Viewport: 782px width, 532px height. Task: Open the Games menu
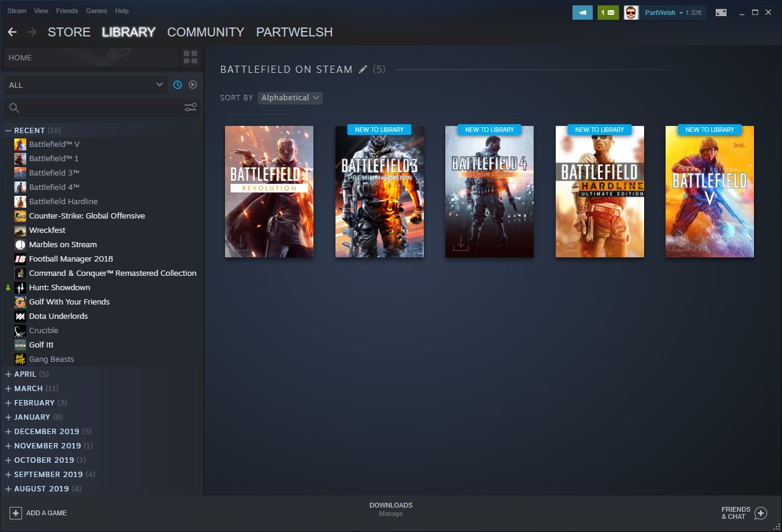click(x=97, y=11)
